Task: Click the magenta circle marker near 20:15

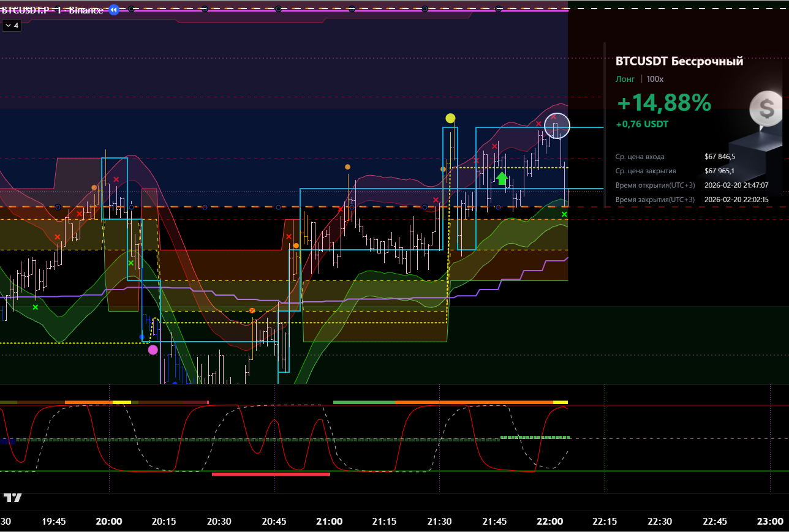Action: pyautogui.click(x=153, y=350)
